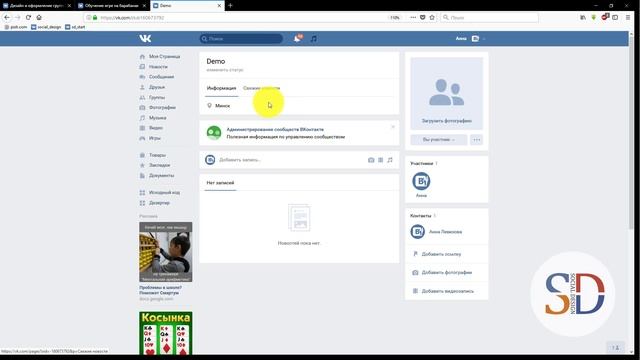
Task: Click the scroll-to-top button at bottom right
Action: click(x=616, y=347)
